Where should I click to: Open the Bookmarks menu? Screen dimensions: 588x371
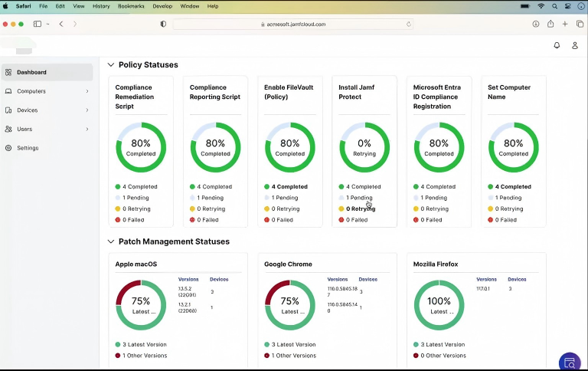pyautogui.click(x=131, y=6)
